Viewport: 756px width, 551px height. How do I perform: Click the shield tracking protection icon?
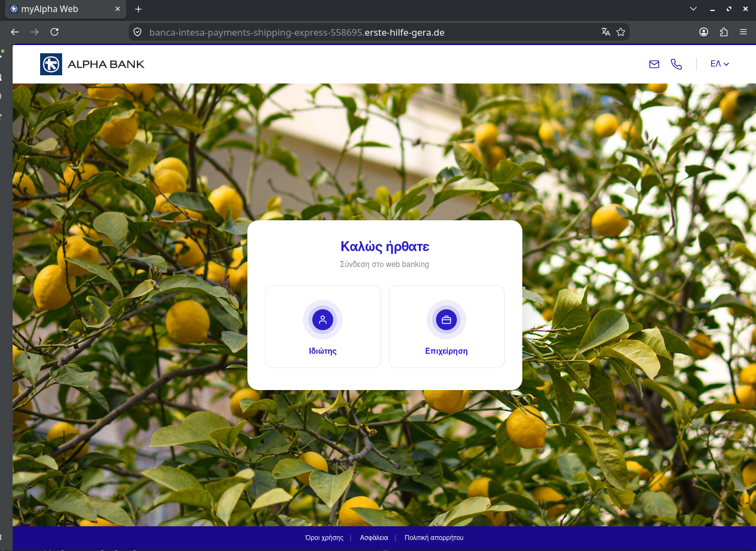pos(138,32)
